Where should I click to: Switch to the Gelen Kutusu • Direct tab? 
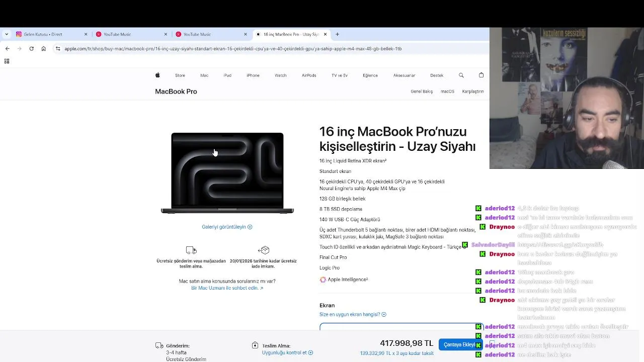click(51, 34)
